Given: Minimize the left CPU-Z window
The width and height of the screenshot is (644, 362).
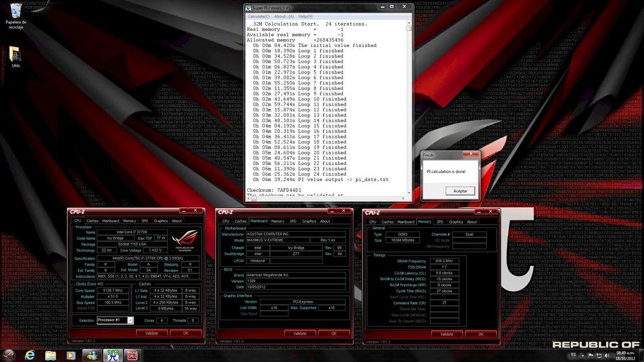Looking at the screenshot, I should (184, 211).
